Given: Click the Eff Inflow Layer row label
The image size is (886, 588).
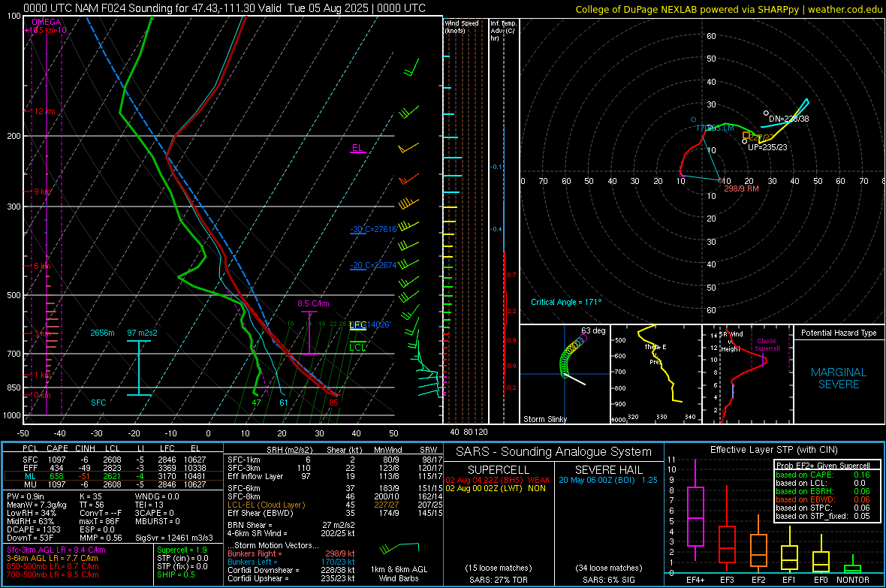Looking at the screenshot, I should click(255, 476).
